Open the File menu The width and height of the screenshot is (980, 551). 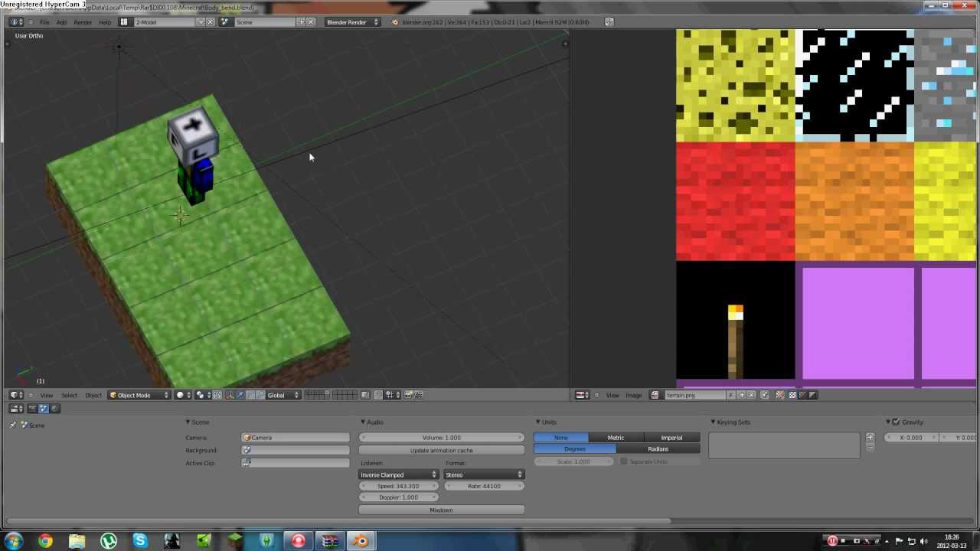click(44, 22)
